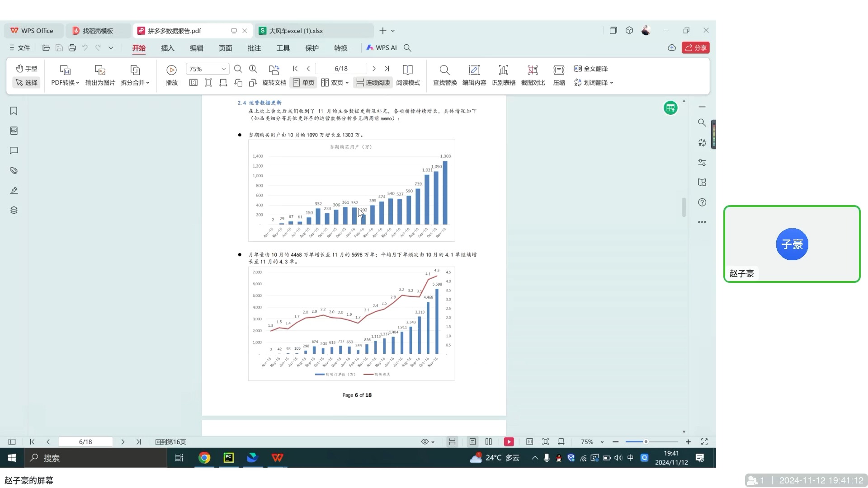Select the 压缩 compress PDF icon
The width and height of the screenshot is (868, 488).
point(559,75)
